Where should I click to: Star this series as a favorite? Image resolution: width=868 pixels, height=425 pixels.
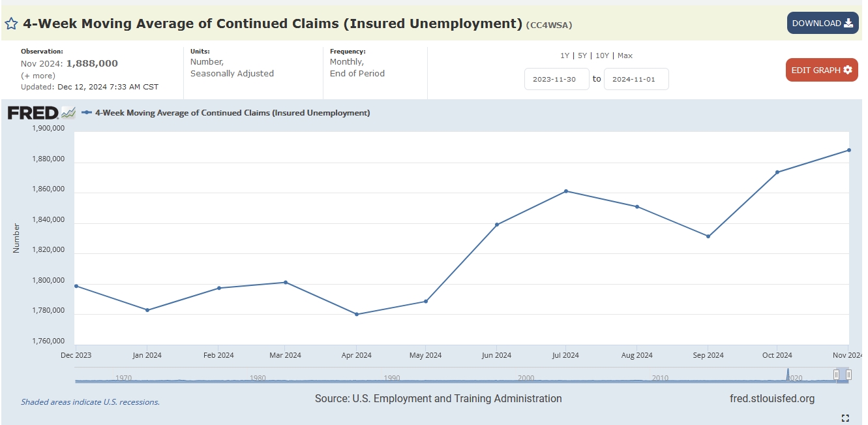(x=11, y=24)
